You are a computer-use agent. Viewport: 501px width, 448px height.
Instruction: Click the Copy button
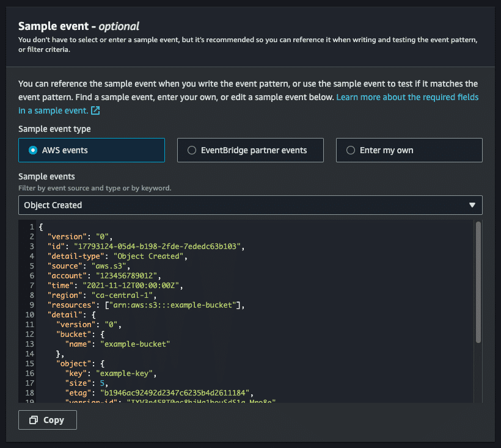[47, 420]
